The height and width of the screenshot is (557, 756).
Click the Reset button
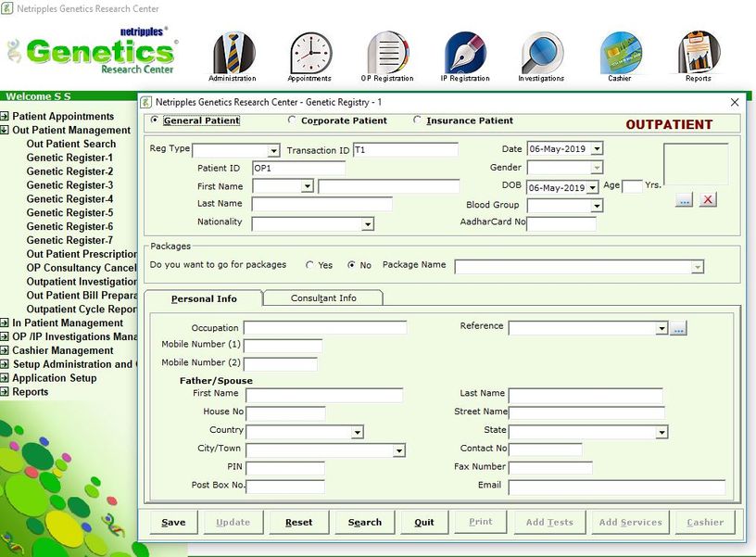299,523
